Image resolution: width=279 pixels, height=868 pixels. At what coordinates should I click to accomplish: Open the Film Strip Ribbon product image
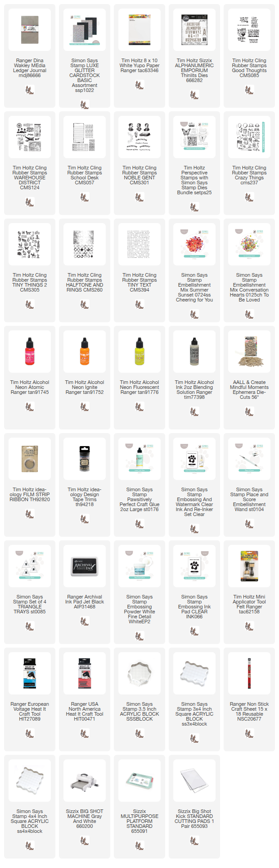point(30,459)
